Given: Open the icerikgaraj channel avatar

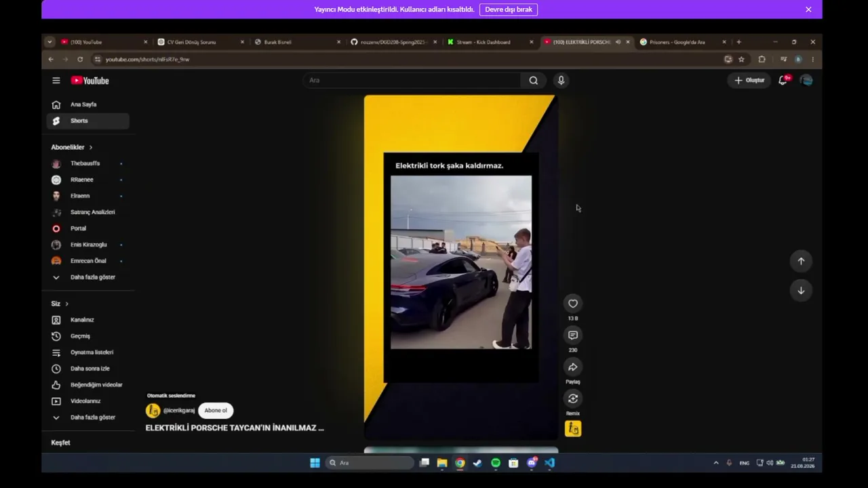Looking at the screenshot, I should click(153, 411).
